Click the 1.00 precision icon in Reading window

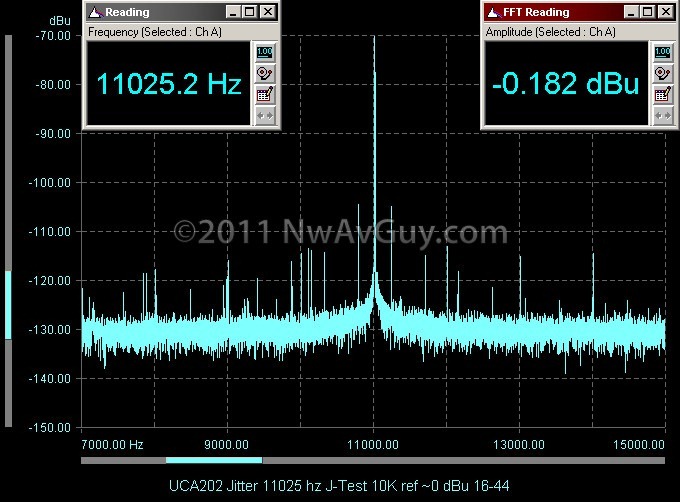click(x=265, y=52)
